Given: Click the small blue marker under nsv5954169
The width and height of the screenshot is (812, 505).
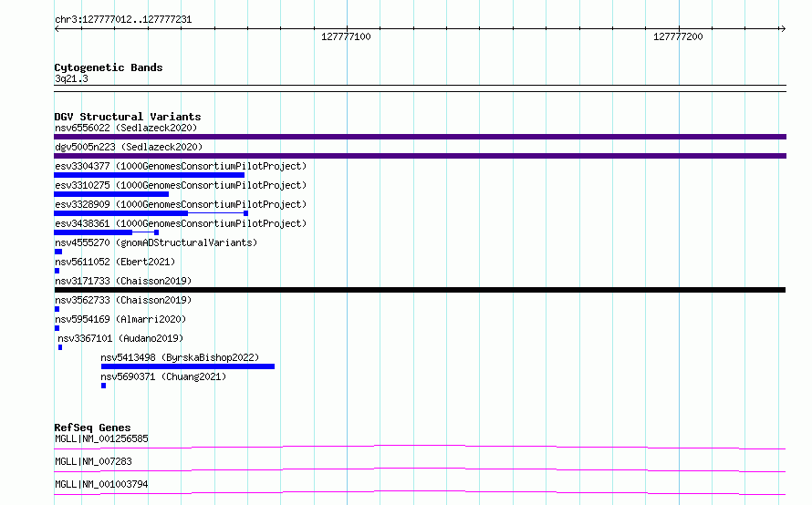Looking at the screenshot, I should tap(57, 328).
